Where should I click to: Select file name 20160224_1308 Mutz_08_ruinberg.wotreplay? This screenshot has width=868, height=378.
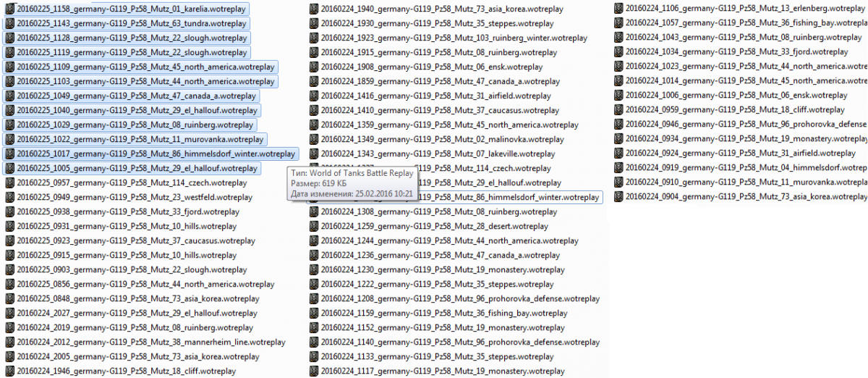point(440,212)
